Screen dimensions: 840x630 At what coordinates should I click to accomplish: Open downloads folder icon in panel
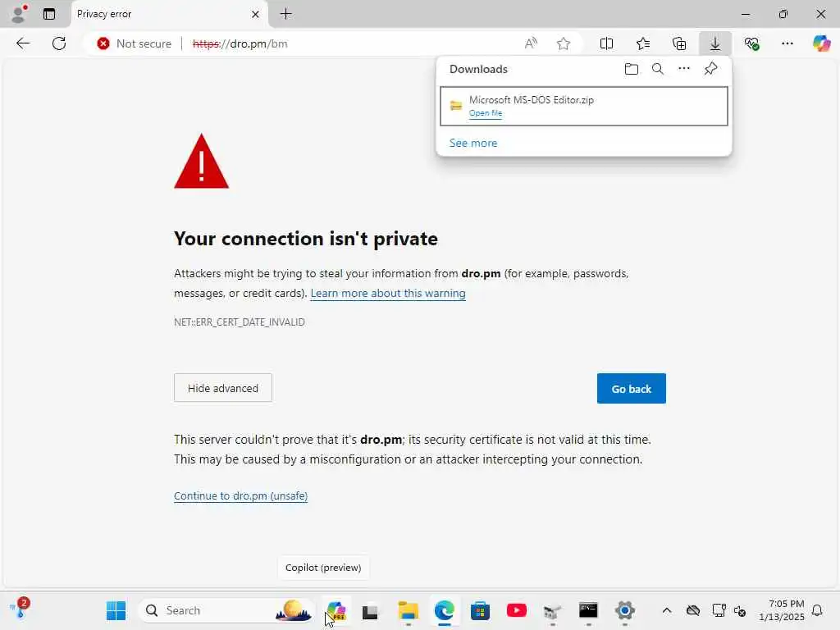click(x=631, y=69)
